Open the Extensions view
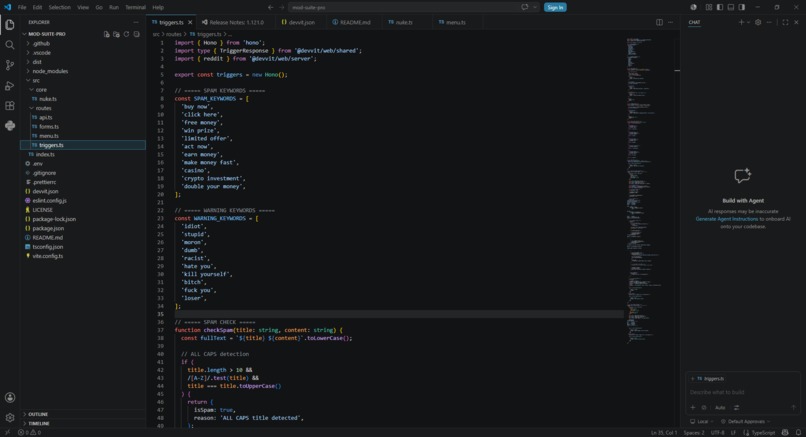 [10, 106]
